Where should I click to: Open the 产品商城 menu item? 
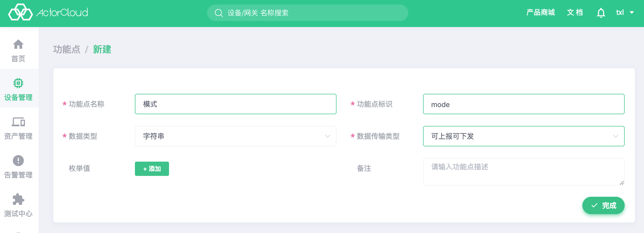(540, 12)
